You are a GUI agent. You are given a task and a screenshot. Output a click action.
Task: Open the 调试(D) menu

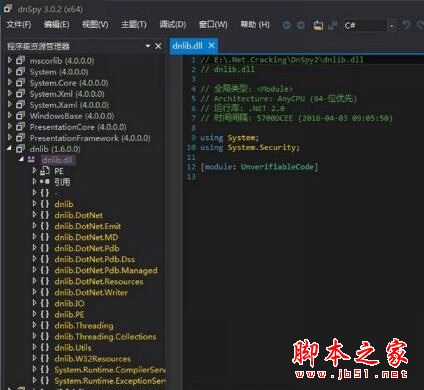click(x=173, y=25)
